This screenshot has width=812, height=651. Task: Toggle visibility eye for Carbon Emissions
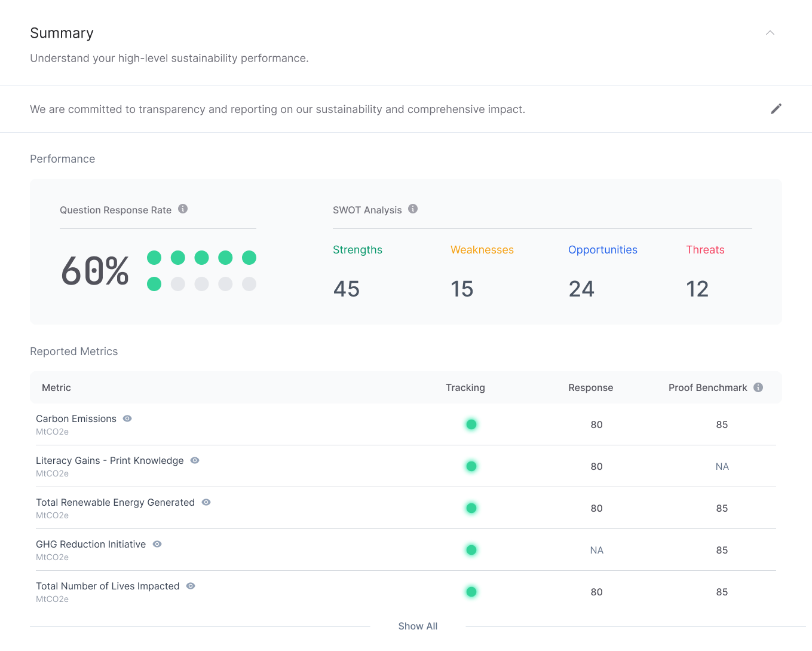click(127, 418)
